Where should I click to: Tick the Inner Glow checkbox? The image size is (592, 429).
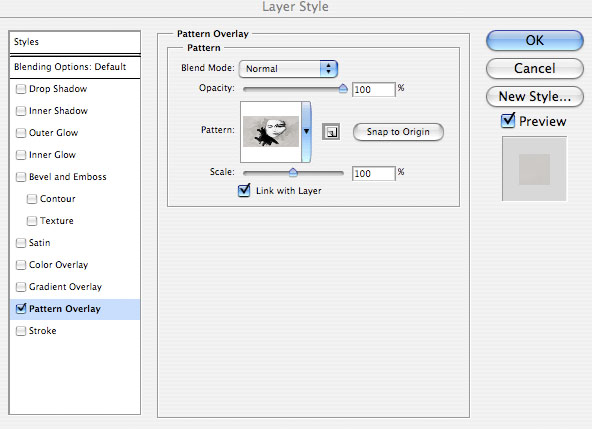(21, 155)
